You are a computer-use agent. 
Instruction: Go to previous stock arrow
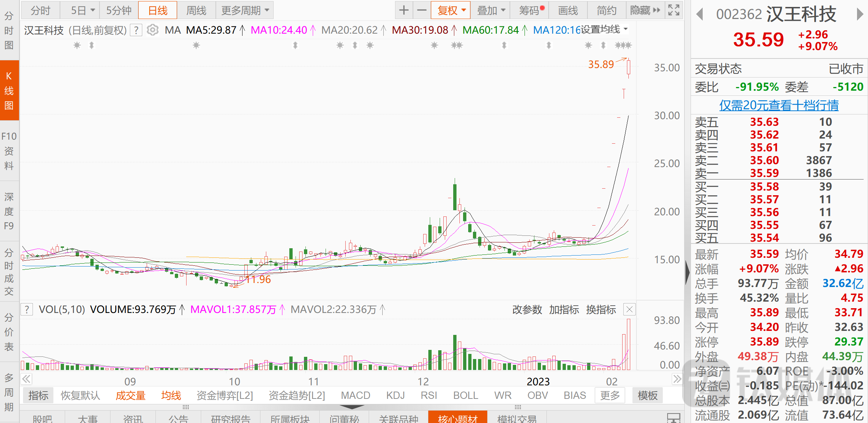coord(700,15)
